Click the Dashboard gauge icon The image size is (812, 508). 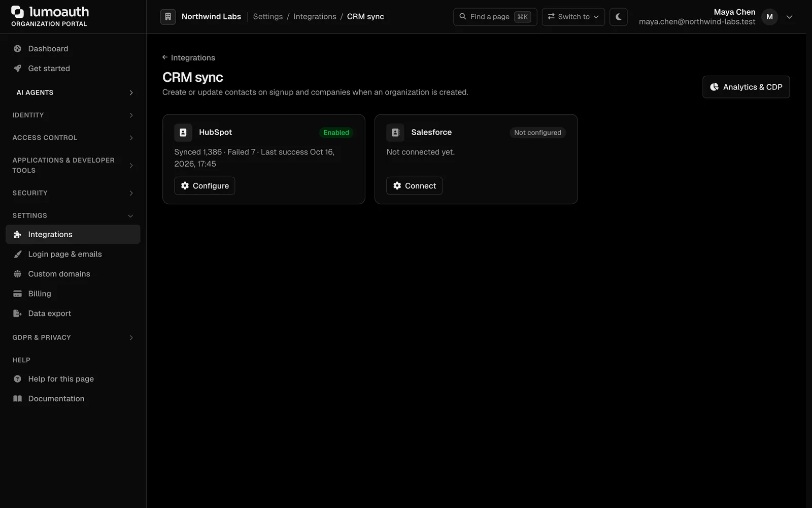[x=18, y=49]
